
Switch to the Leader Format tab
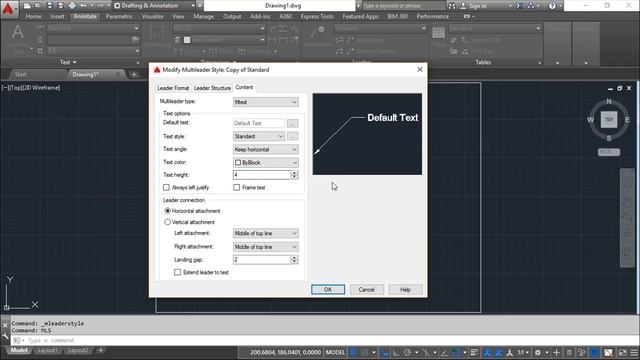point(173,88)
